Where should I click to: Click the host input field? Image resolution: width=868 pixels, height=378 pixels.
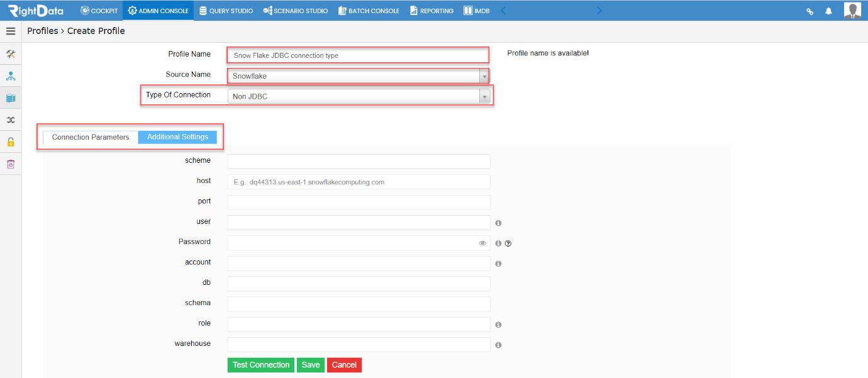pos(359,182)
